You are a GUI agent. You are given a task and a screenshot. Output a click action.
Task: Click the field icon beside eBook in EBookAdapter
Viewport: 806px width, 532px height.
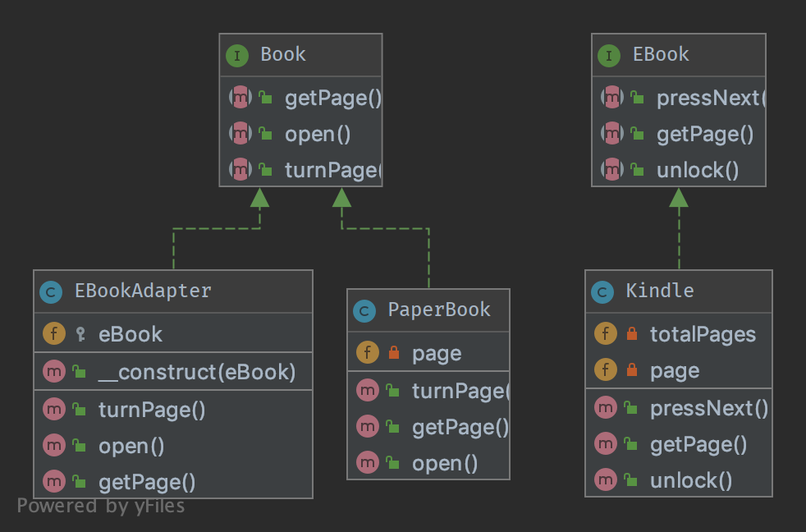tap(54, 334)
